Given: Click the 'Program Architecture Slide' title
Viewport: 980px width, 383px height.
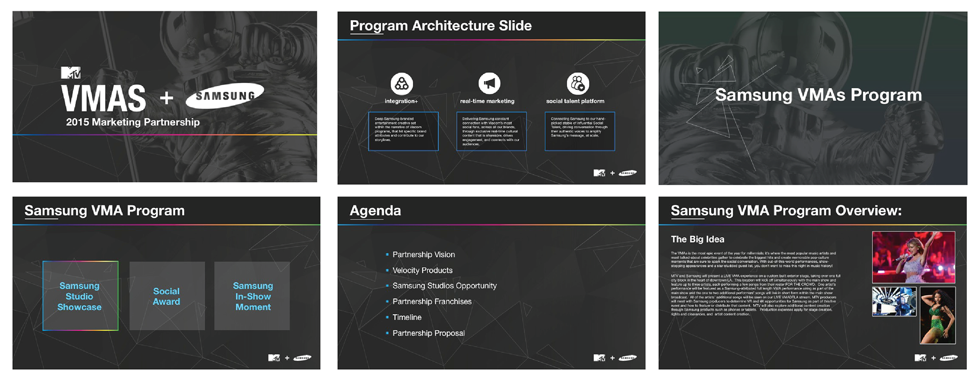Looking at the screenshot, I should (440, 25).
